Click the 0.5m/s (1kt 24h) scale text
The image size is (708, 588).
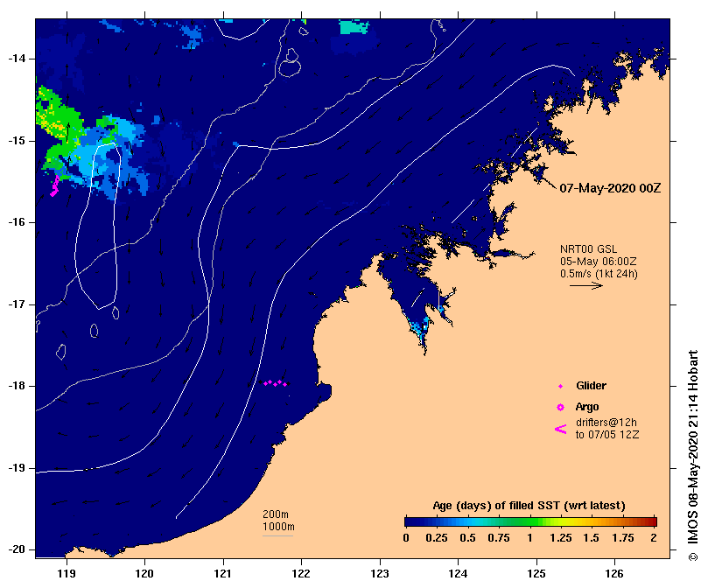[x=599, y=274]
